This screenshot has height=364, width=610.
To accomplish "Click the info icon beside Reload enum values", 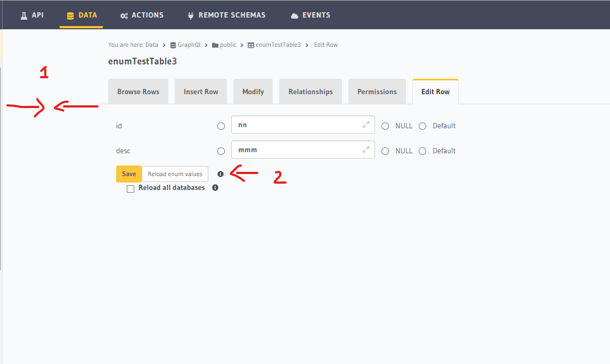I will pos(221,174).
